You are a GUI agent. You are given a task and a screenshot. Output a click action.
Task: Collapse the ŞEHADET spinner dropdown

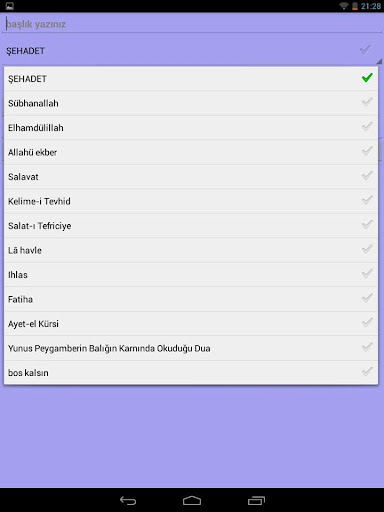(192, 51)
